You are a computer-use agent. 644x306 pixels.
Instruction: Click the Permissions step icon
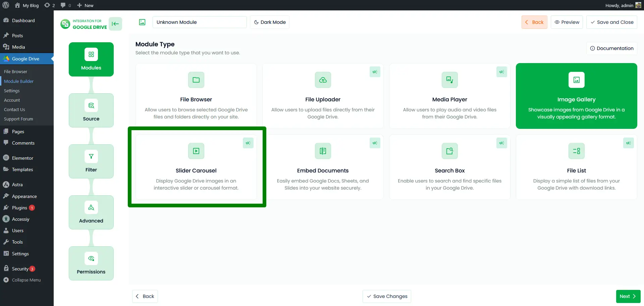click(x=91, y=258)
